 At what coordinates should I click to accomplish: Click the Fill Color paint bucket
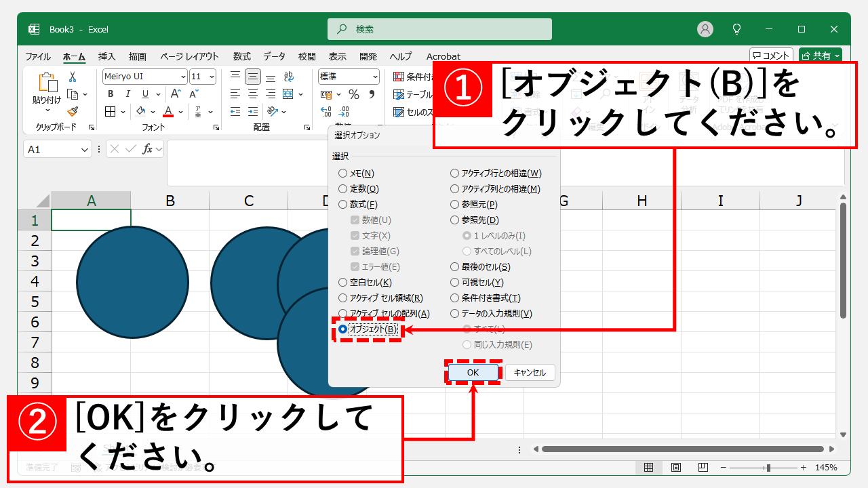[x=141, y=111]
